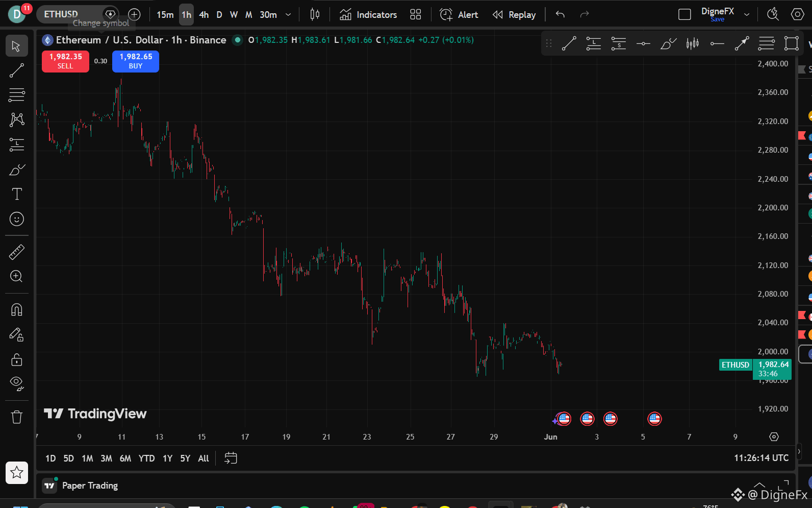Open the time axis settings gear

774,437
